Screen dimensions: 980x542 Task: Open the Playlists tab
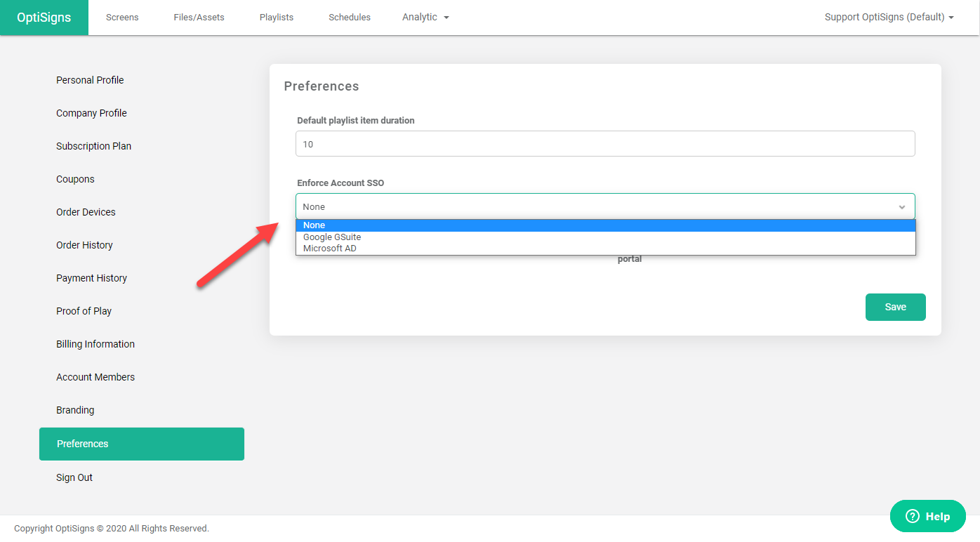click(277, 18)
